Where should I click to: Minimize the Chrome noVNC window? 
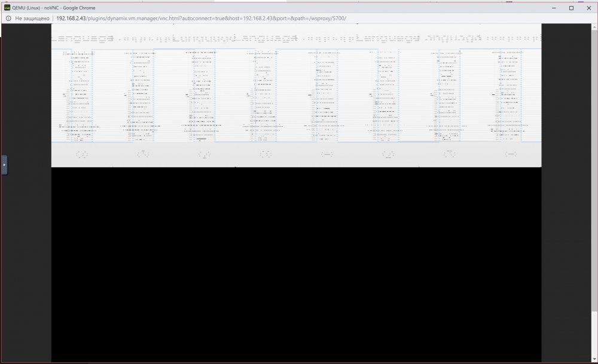[554, 8]
